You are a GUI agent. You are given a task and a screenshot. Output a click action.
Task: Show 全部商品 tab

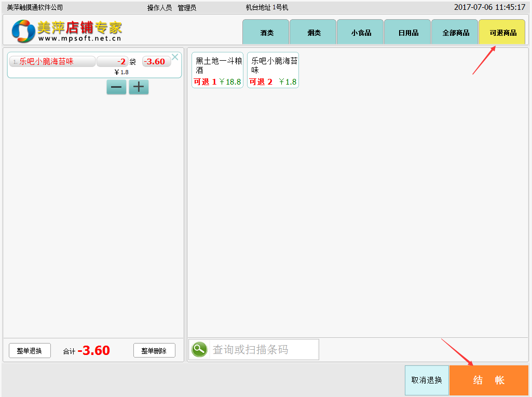click(x=455, y=33)
